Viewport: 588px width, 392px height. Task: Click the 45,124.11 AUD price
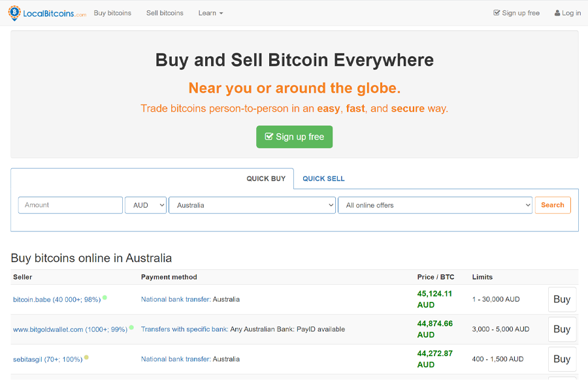[x=434, y=299]
